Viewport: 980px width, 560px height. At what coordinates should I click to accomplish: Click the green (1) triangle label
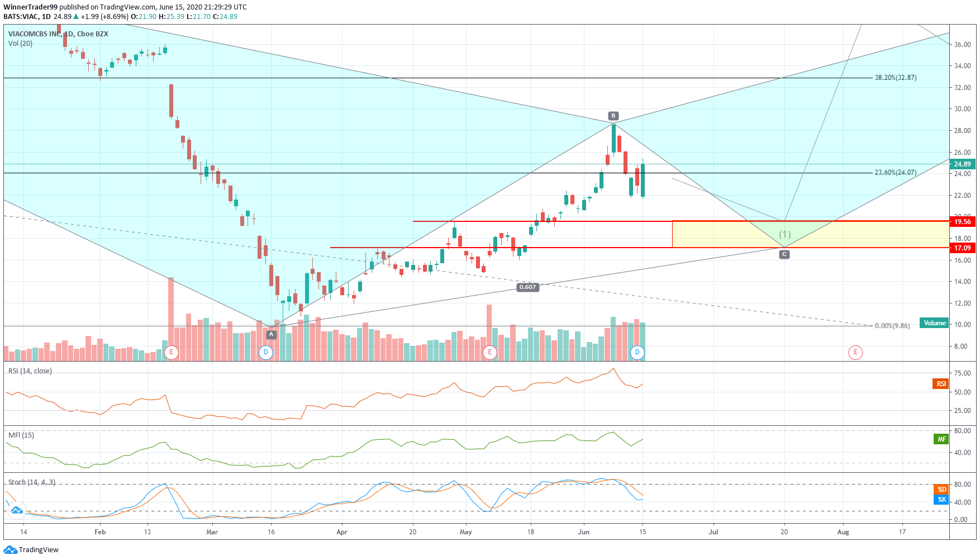785,234
